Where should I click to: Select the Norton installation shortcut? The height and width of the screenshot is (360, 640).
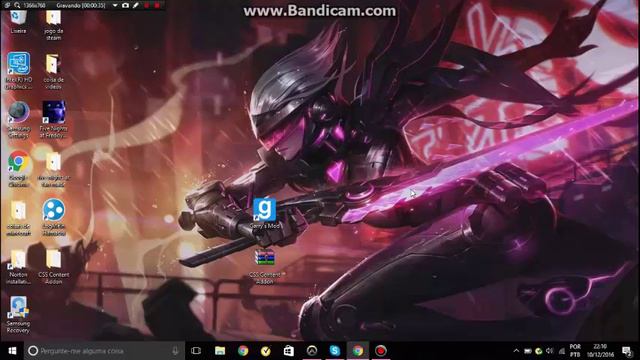point(18,267)
